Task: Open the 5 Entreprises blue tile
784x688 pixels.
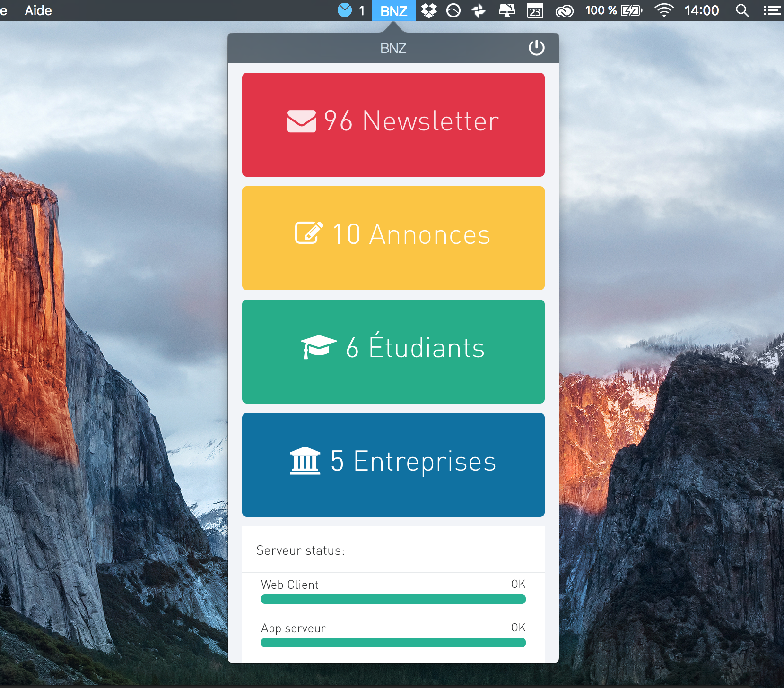Action: tap(393, 465)
